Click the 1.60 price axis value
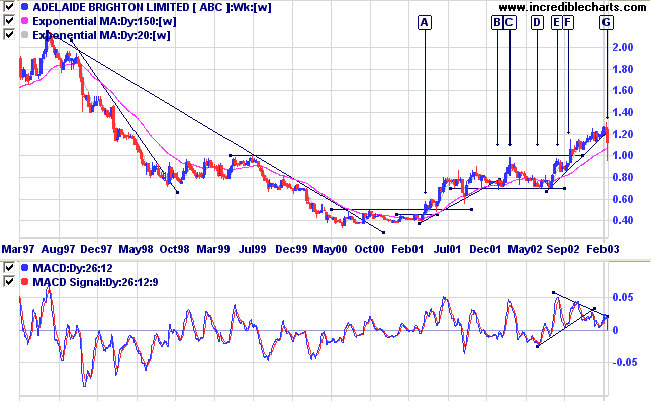The height and width of the screenshot is (406, 651). [x=623, y=90]
